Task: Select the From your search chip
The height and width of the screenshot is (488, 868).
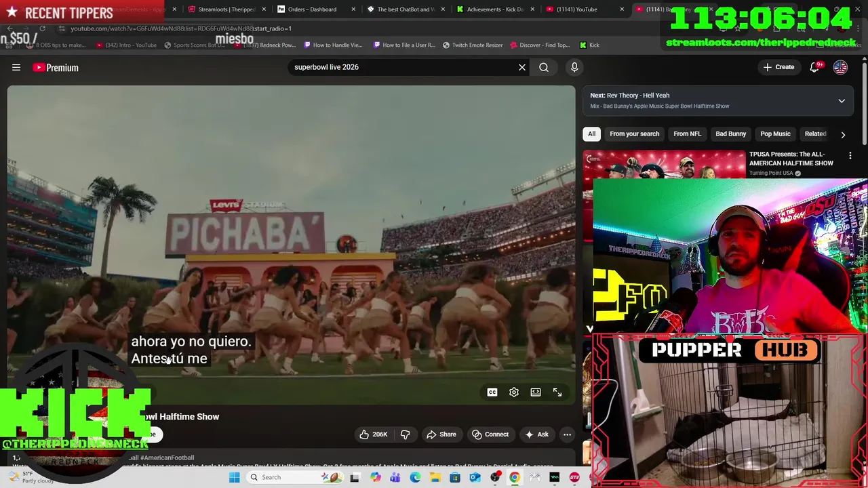Action: coord(634,134)
